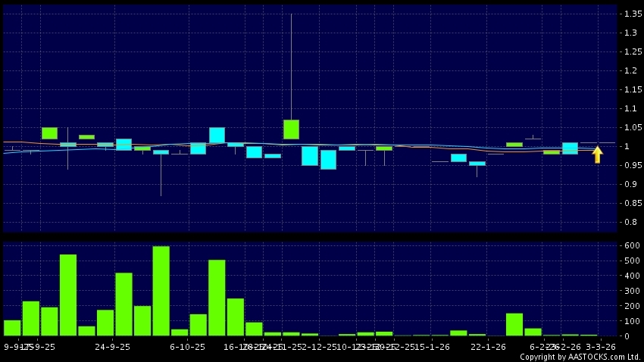Select the 24-9-25 date label
The image size is (644, 362).
[114, 347]
